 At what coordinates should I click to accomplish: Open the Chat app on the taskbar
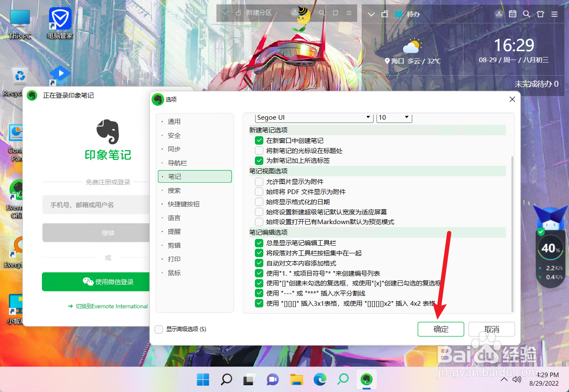[x=273, y=379]
